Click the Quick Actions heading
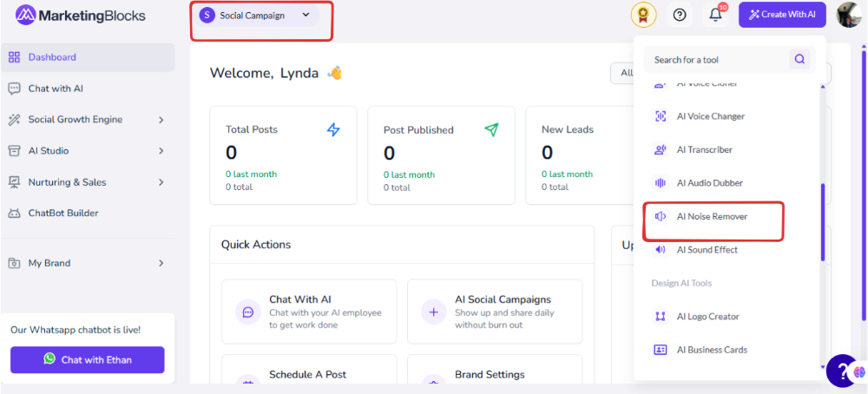 point(256,245)
